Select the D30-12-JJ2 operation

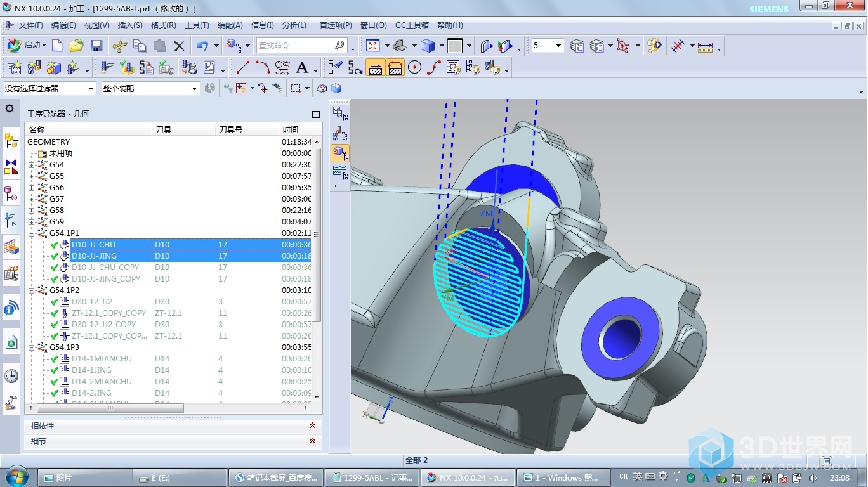[x=92, y=302]
